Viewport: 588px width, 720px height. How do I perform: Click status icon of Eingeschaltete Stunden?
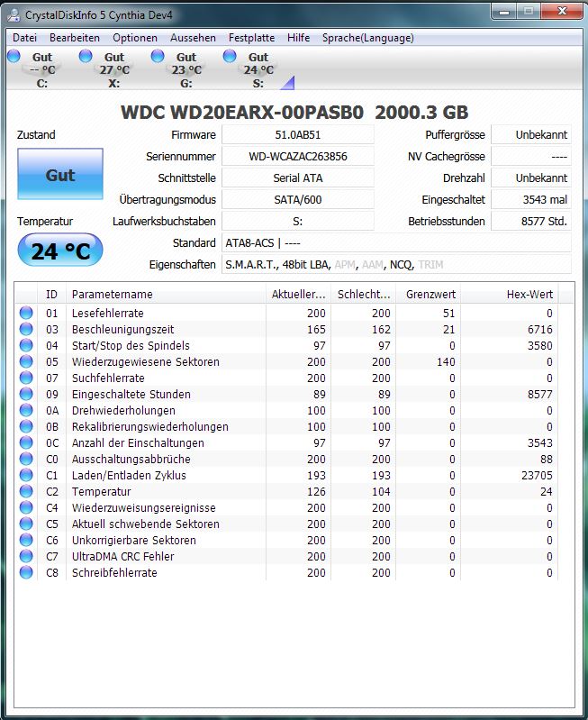(26, 394)
